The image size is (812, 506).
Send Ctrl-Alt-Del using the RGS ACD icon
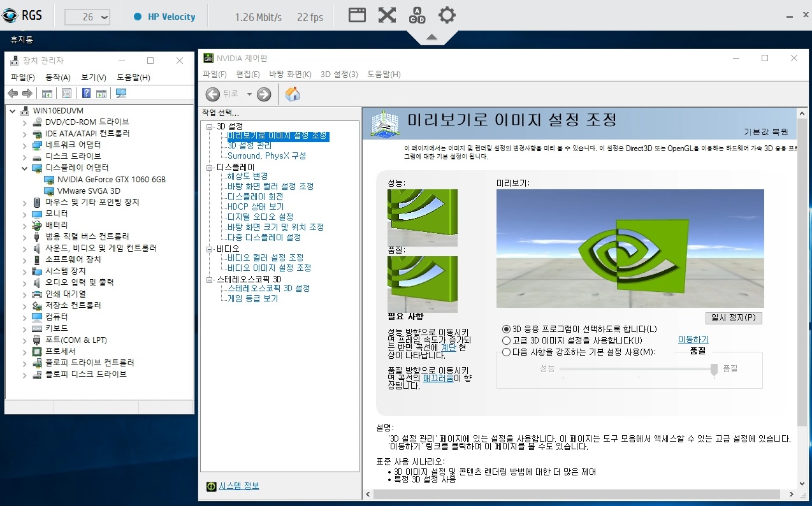click(x=417, y=15)
